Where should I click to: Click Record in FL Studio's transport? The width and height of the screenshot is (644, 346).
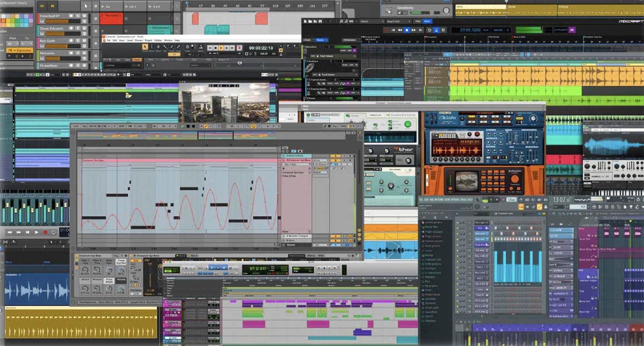pyautogui.click(x=503, y=200)
